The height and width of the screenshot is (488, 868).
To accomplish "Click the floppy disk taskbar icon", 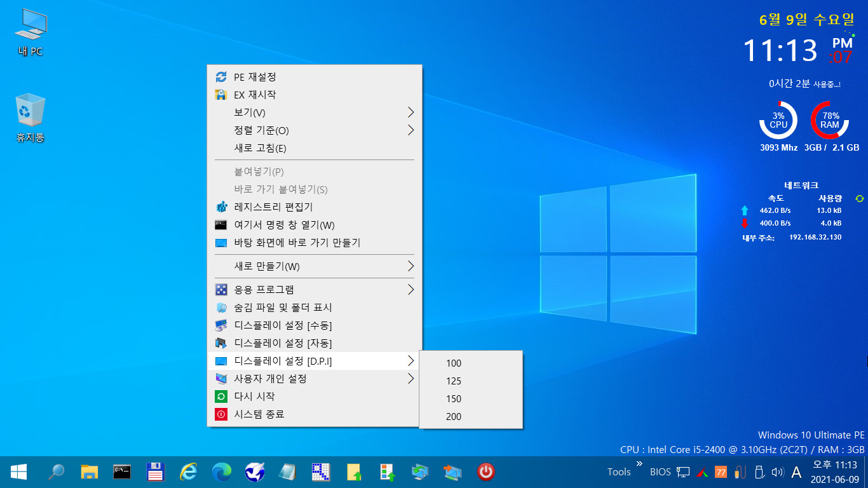I will click(x=156, y=471).
